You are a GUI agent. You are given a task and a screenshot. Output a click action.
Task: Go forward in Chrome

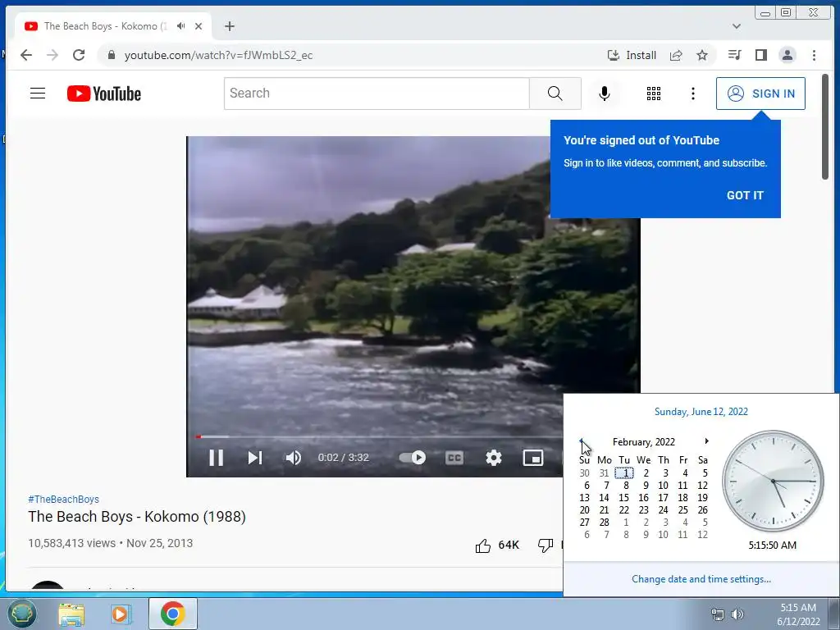pyautogui.click(x=52, y=55)
